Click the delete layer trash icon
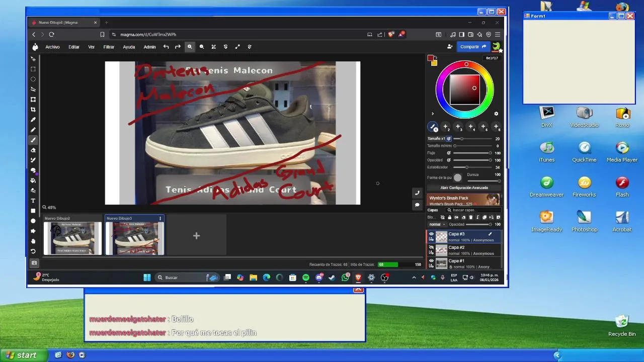Screen dimensions: 644x362 click(x=470, y=217)
